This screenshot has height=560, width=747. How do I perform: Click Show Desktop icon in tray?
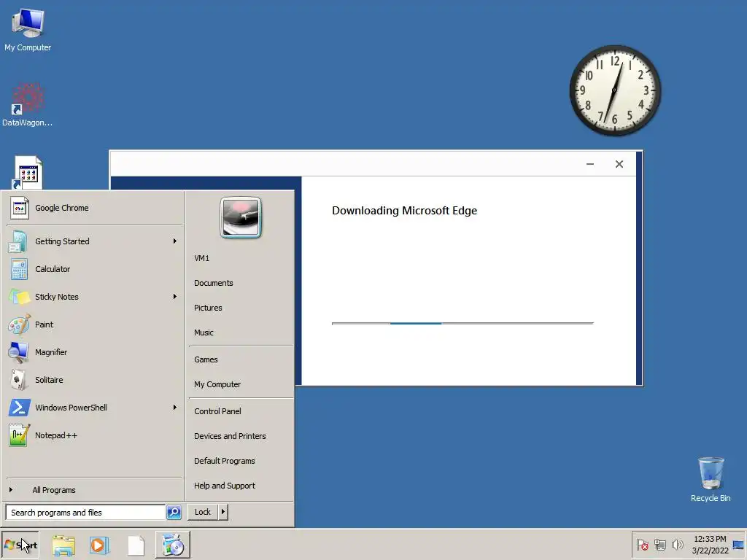coord(738,545)
